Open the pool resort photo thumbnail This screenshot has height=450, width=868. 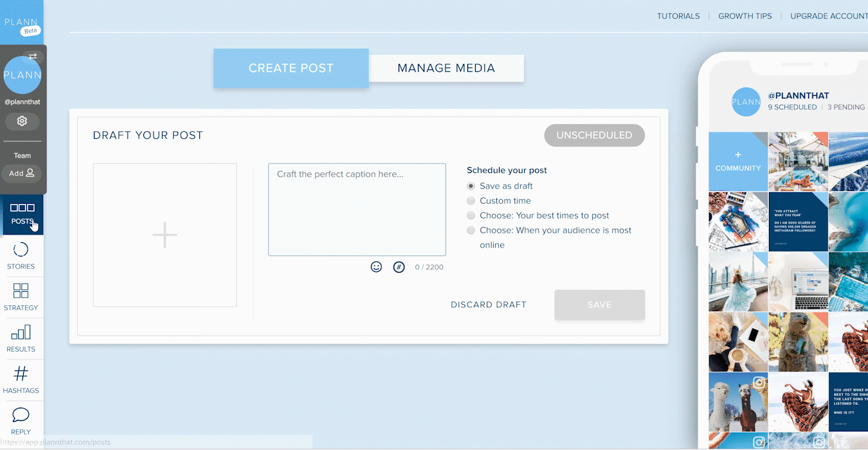pos(798,161)
